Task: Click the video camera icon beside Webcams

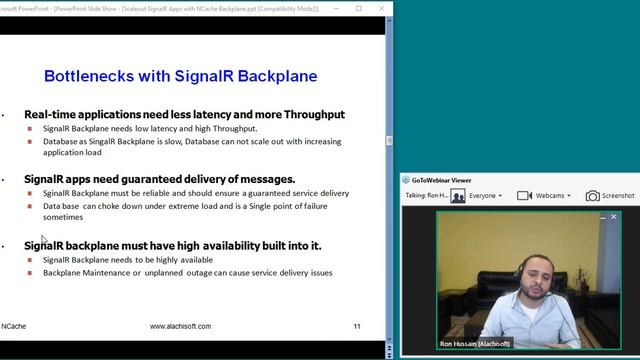Action: pos(524,196)
